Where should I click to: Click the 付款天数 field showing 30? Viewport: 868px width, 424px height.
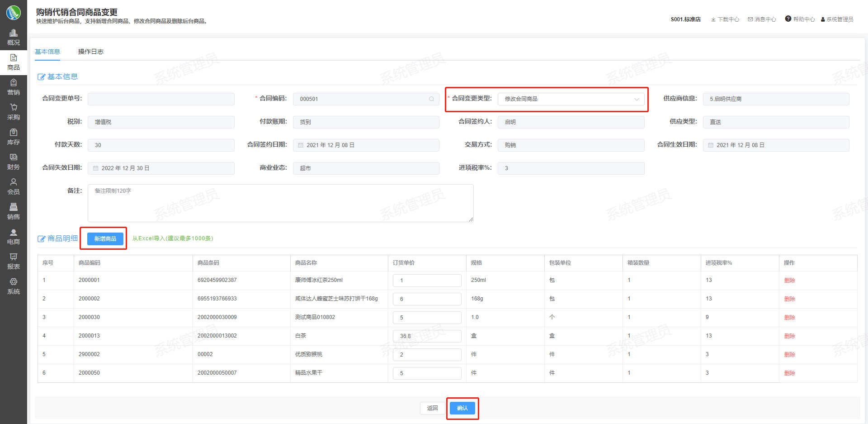[161, 145]
